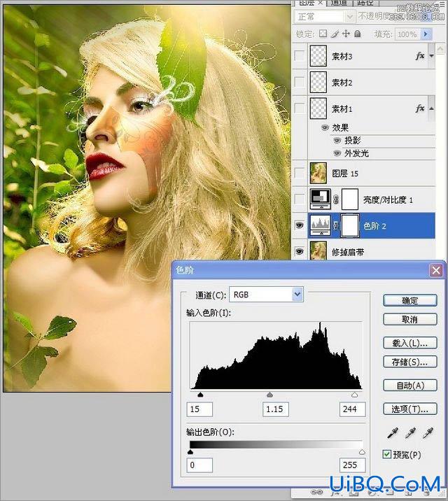Screen dimensions: 448x501
Task: Click the fx icon on 素材3 layer
Action: (420, 56)
